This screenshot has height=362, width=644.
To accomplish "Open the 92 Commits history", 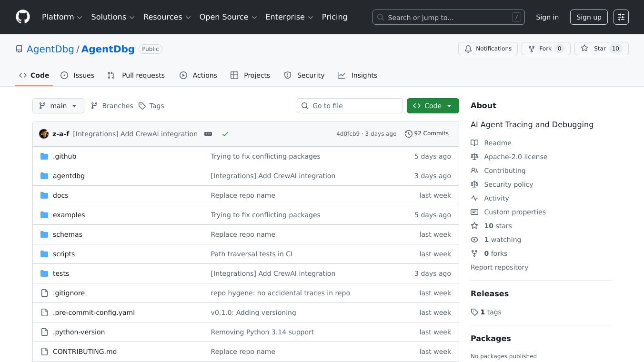I will (427, 134).
